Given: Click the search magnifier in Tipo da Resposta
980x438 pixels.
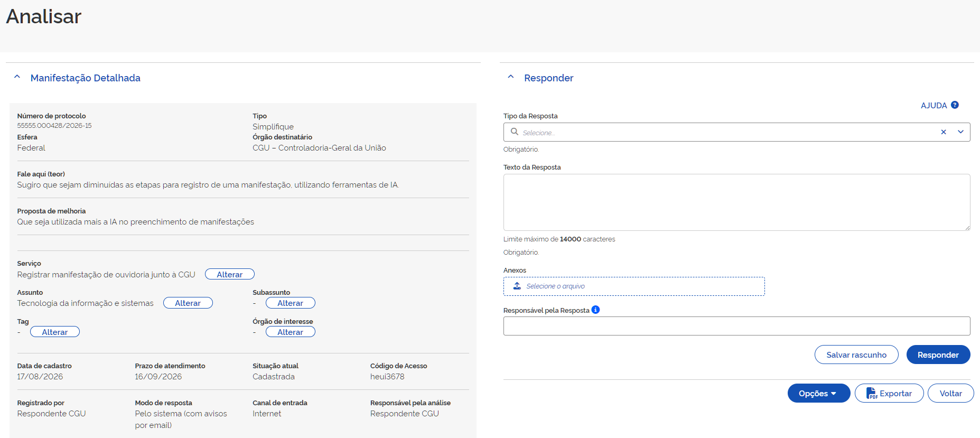Looking at the screenshot, I should (x=514, y=132).
